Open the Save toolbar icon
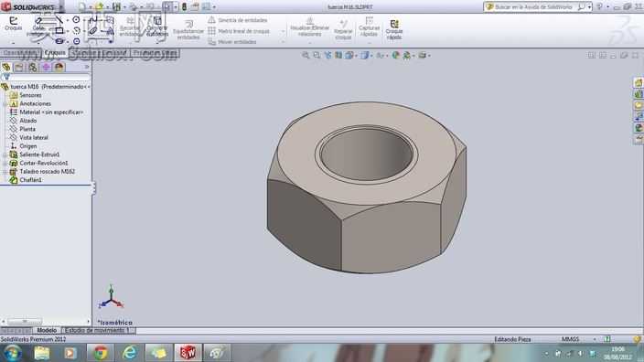Image resolution: width=644 pixels, height=362 pixels. (x=117, y=6)
